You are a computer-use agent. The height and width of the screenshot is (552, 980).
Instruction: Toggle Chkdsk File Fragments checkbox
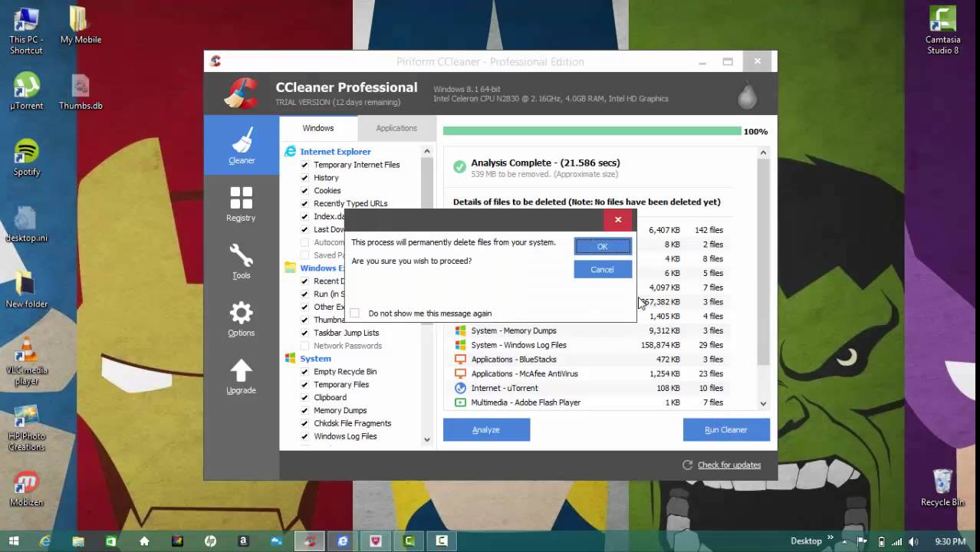pyautogui.click(x=304, y=423)
